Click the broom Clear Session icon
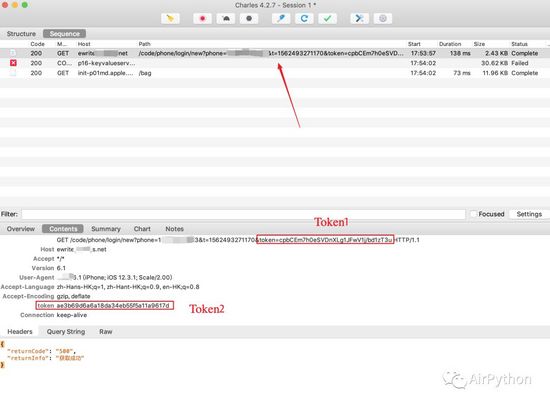550x405 pixels. (x=170, y=19)
